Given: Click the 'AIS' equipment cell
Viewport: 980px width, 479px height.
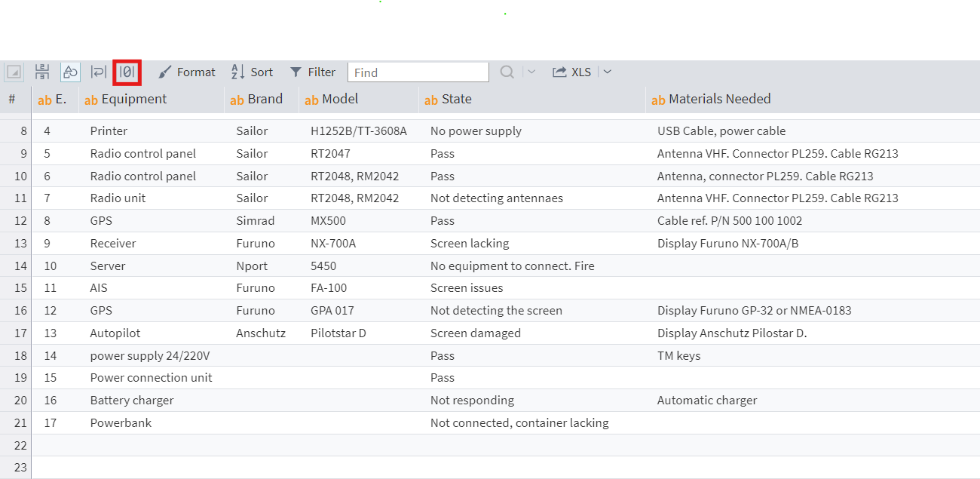Looking at the screenshot, I should click(99, 288).
